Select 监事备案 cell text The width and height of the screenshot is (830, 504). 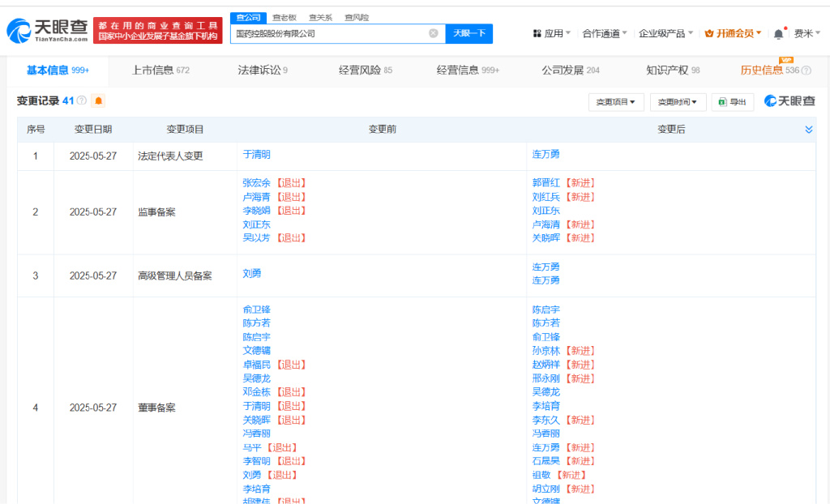(x=156, y=212)
